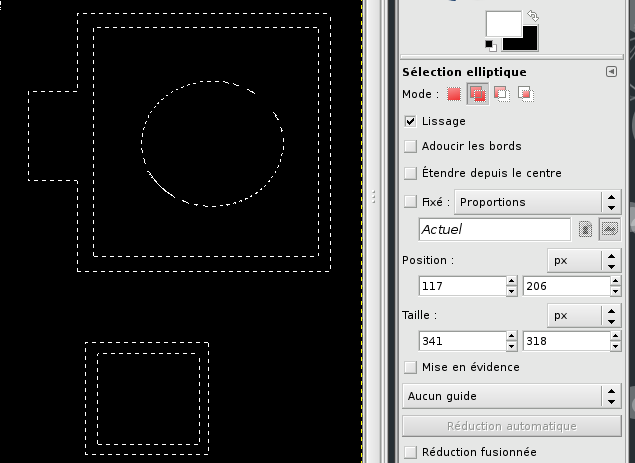Select the Intersect with selection mode

526,94
